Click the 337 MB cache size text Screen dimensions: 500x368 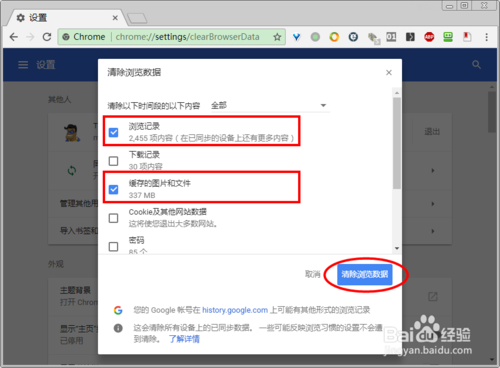(x=142, y=195)
